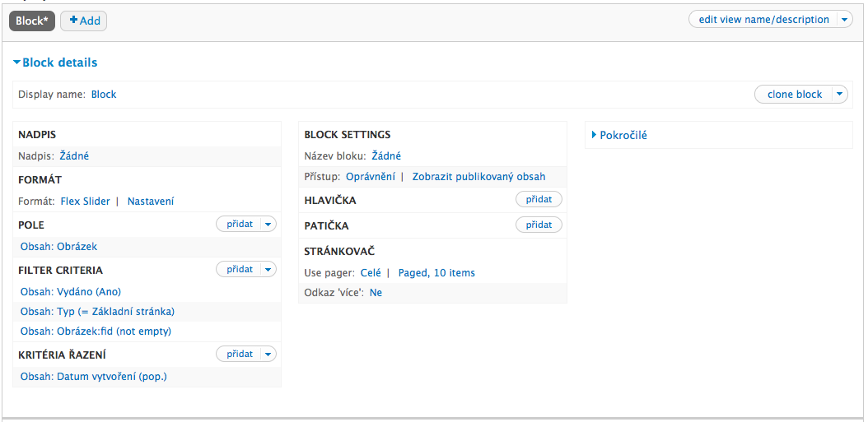
Task: Expand the Pokročilé section
Action: [x=619, y=135]
